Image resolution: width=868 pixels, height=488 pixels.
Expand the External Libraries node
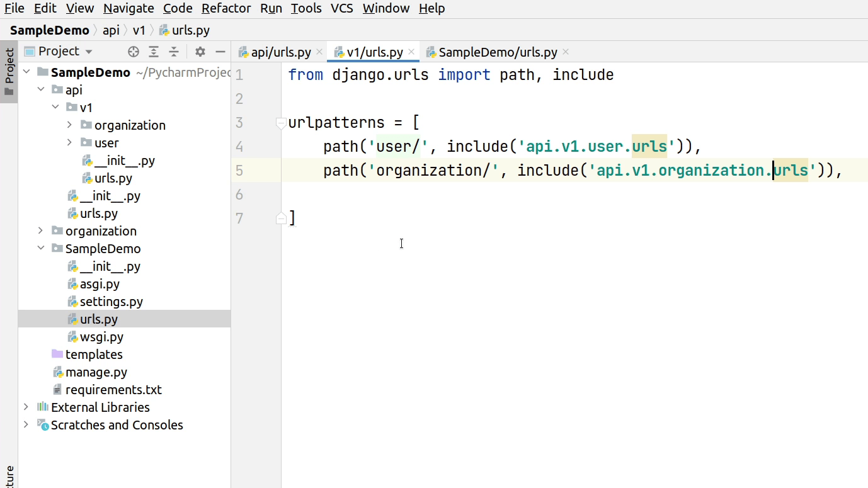[26, 407]
